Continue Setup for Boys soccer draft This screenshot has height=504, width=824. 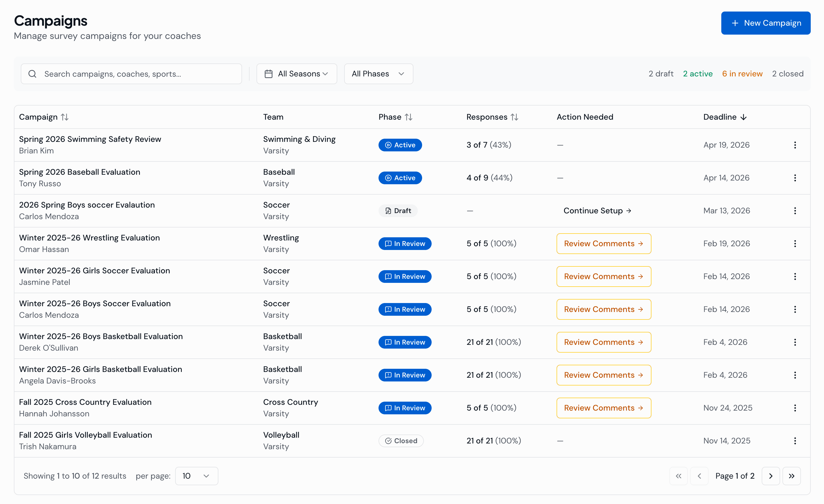pyautogui.click(x=597, y=210)
